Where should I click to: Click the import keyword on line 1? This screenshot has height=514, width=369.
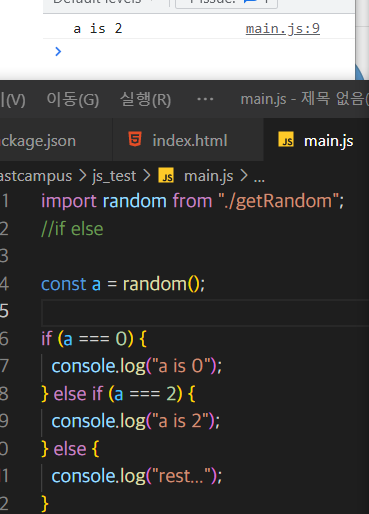point(69,201)
